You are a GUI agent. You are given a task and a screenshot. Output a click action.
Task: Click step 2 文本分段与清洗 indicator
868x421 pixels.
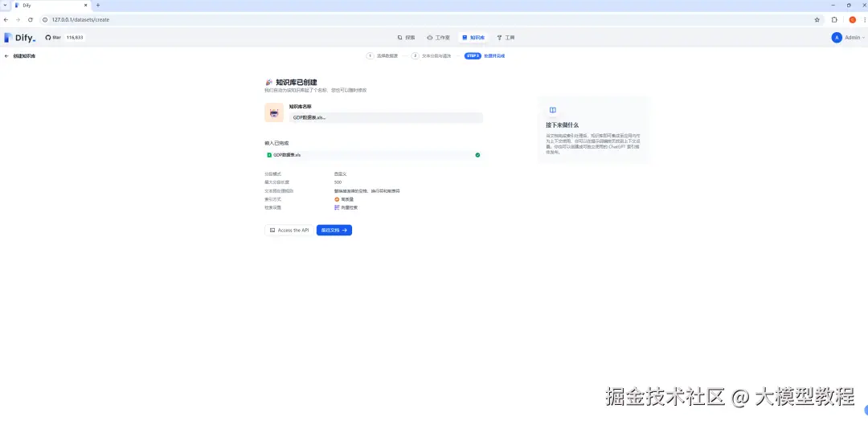point(432,56)
